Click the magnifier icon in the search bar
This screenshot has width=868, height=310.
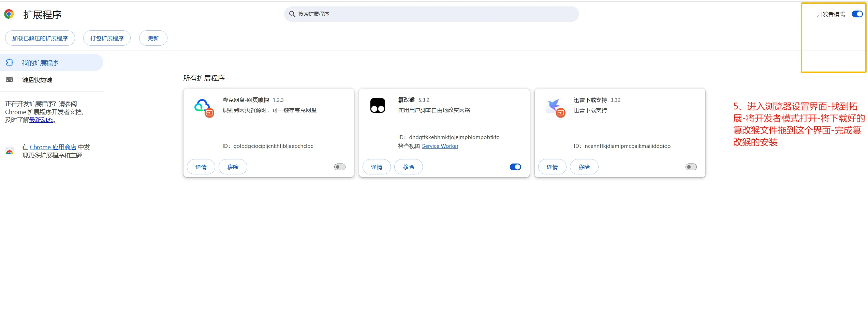[292, 14]
